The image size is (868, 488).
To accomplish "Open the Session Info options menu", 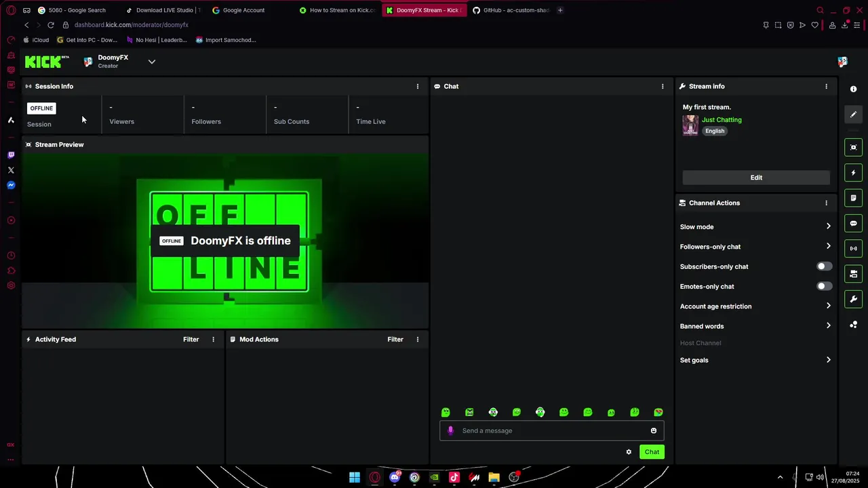I will pos(418,86).
